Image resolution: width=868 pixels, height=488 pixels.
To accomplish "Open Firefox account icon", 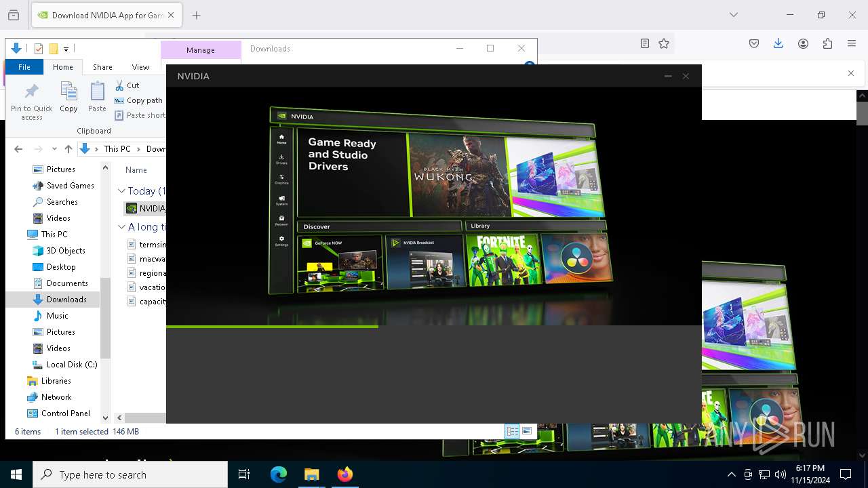I will pyautogui.click(x=803, y=43).
